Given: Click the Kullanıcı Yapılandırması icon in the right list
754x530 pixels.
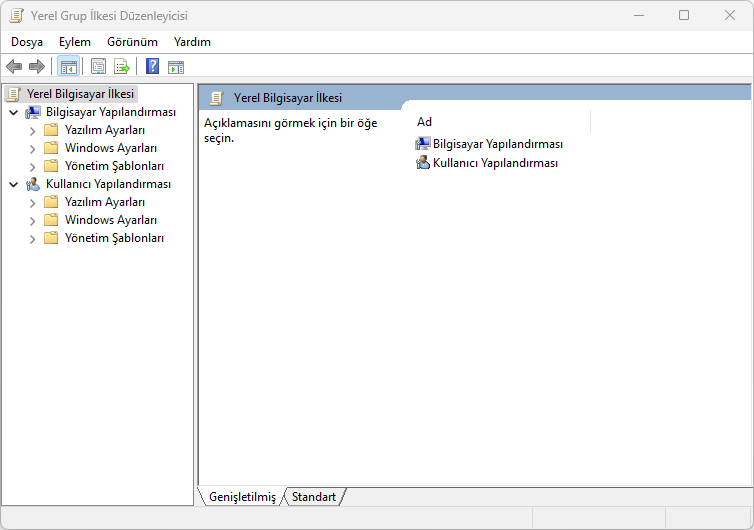Looking at the screenshot, I should pyautogui.click(x=423, y=163).
